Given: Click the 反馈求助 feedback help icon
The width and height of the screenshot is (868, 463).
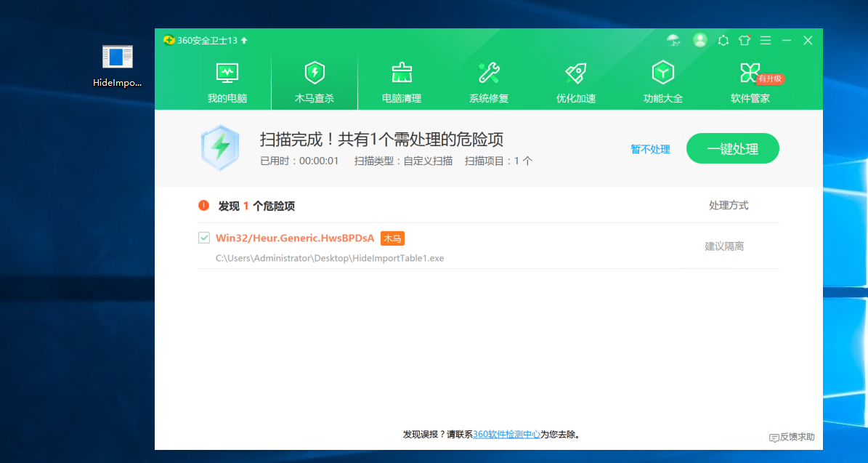Looking at the screenshot, I should pos(792,438).
